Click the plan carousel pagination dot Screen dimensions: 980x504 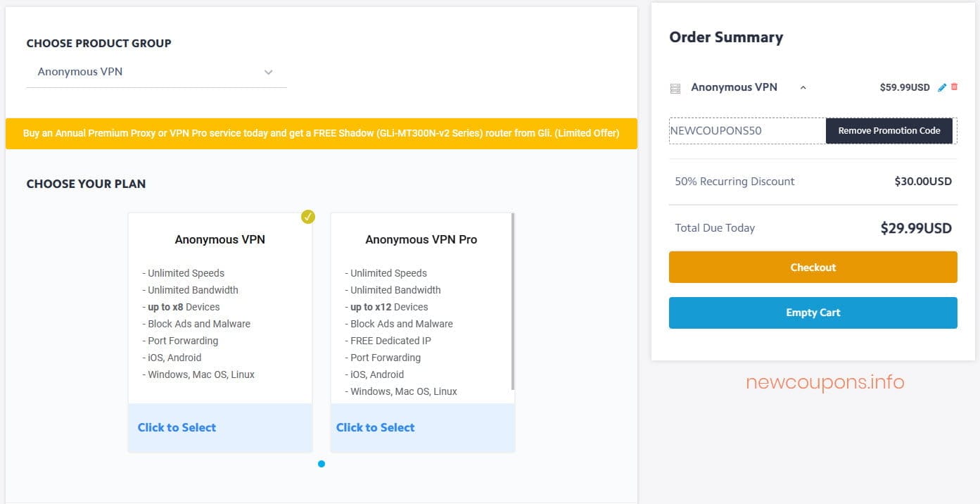click(x=322, y=463)
